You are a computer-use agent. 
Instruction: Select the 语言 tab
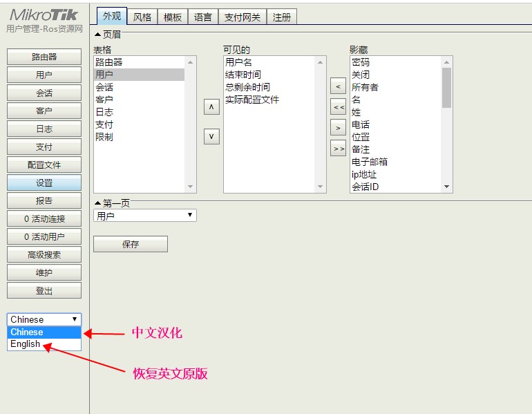203,17
